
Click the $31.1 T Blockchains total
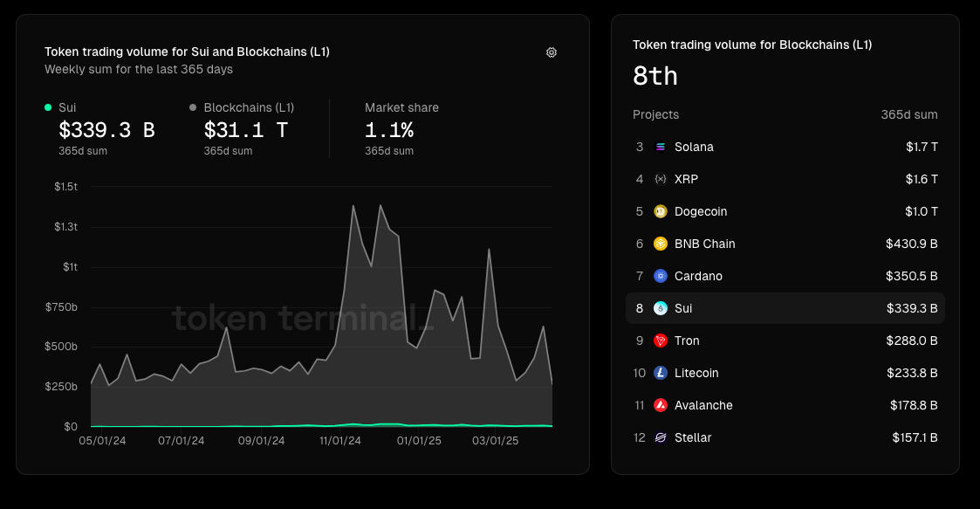[x=246, y=130]
